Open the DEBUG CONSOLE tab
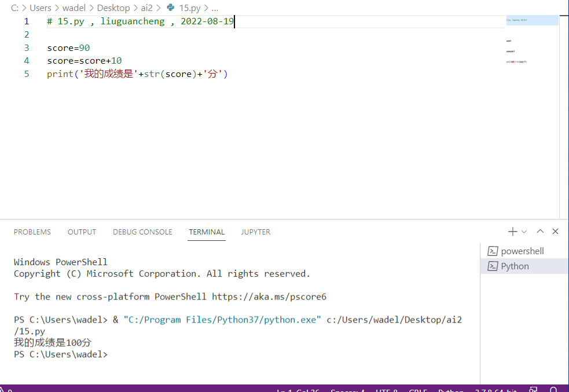Viewport: 569px width, 392px height. click(x=142, y=232)
